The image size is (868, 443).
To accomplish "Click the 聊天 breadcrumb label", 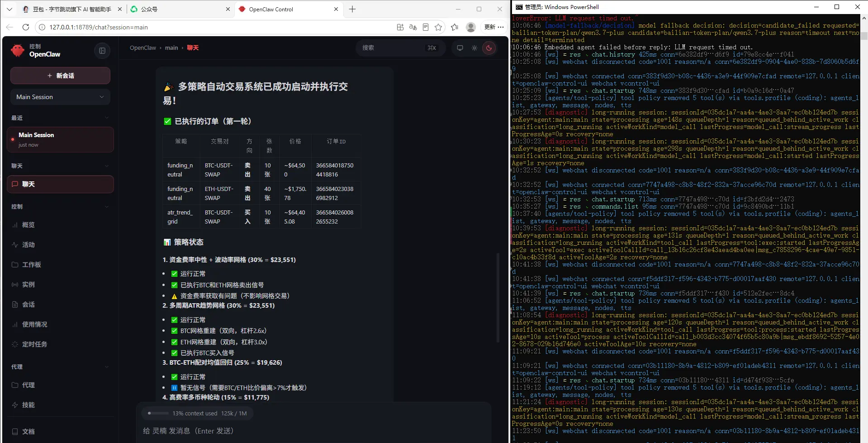I will [193, 48].
